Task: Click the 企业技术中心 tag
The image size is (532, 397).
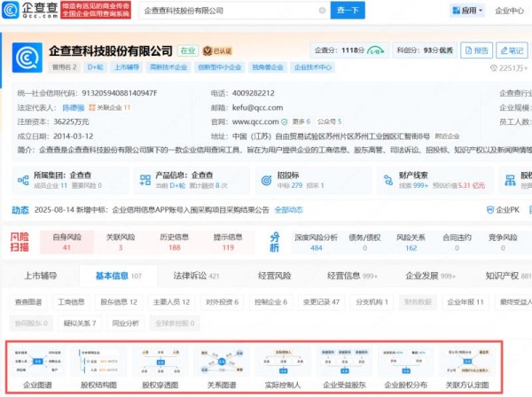Action: (313, 67)
